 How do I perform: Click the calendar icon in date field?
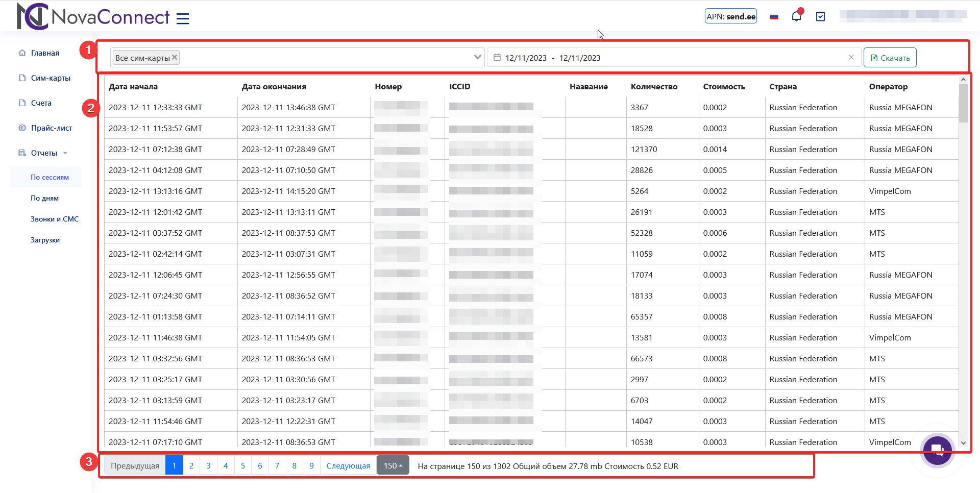click(x=497, y=58)
